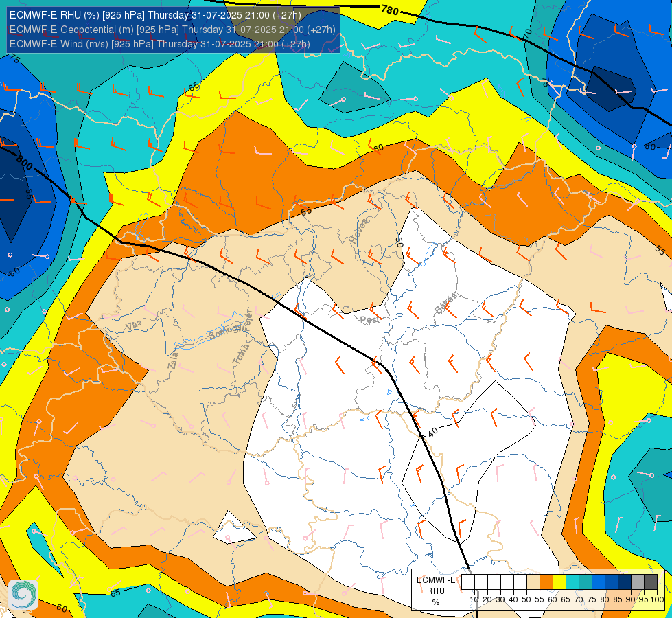Click the ECMWF-E text in legend
This screenshot has width=672, height=618.
pyautogui.click(x=436, y=580)
